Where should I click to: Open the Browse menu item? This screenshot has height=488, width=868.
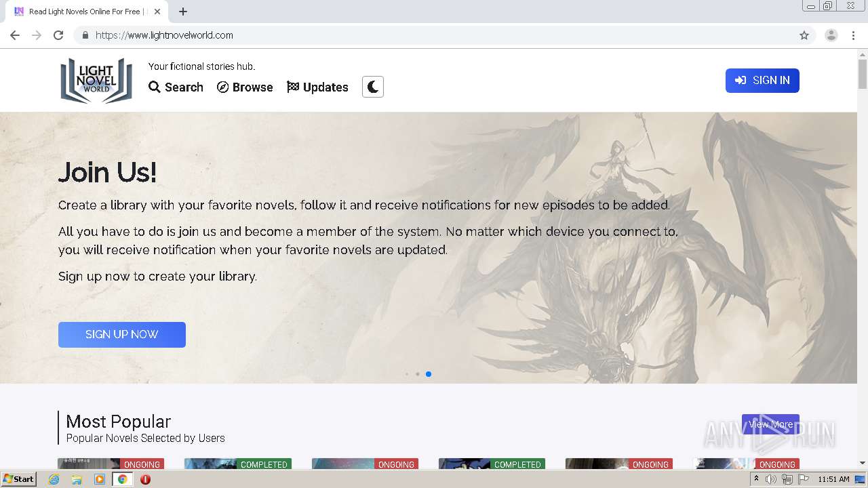click(245, 87)
